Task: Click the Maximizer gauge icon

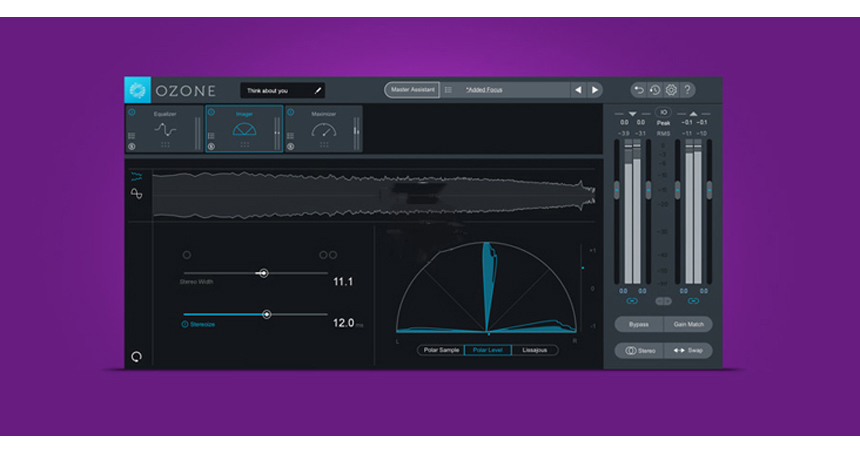Action: click(x=324, y=129)
